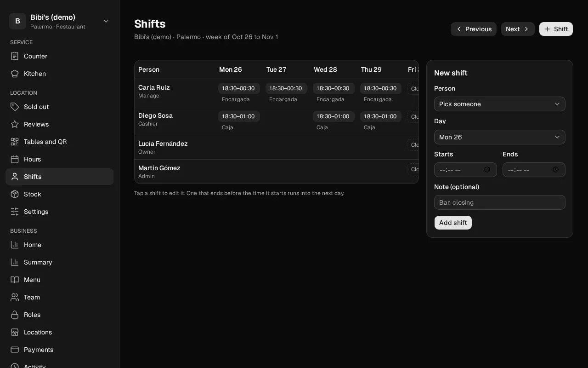This screenshot has width=588, height=368.
Task: Click the Tables and QR code icon
Action: [15, 142]
